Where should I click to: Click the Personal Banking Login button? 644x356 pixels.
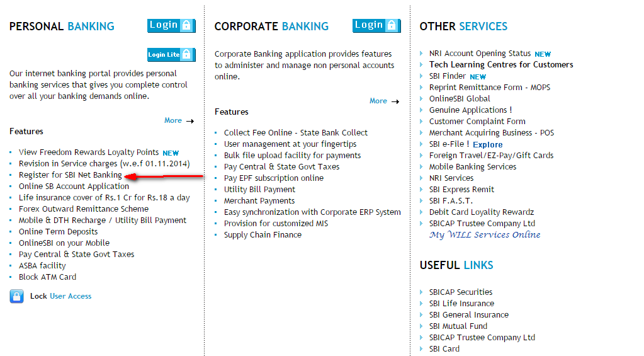[171, 25]
